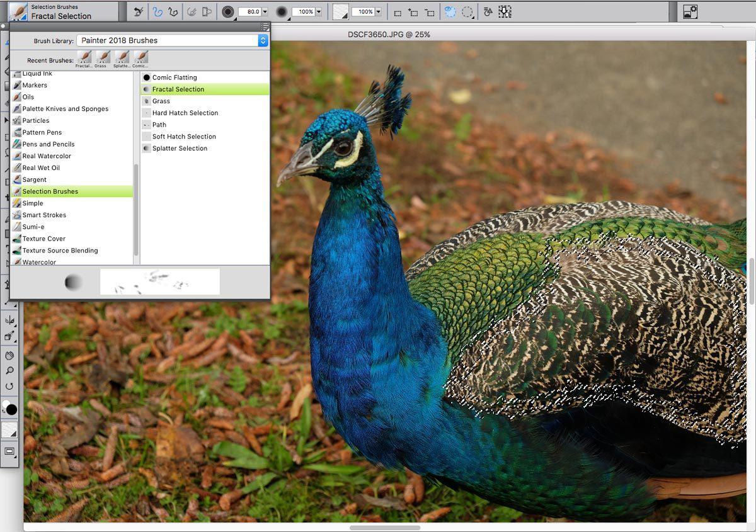
Task: Choose the Hard Hatch Selection variant
Action: pyautogui.click(x=205, y=113)
